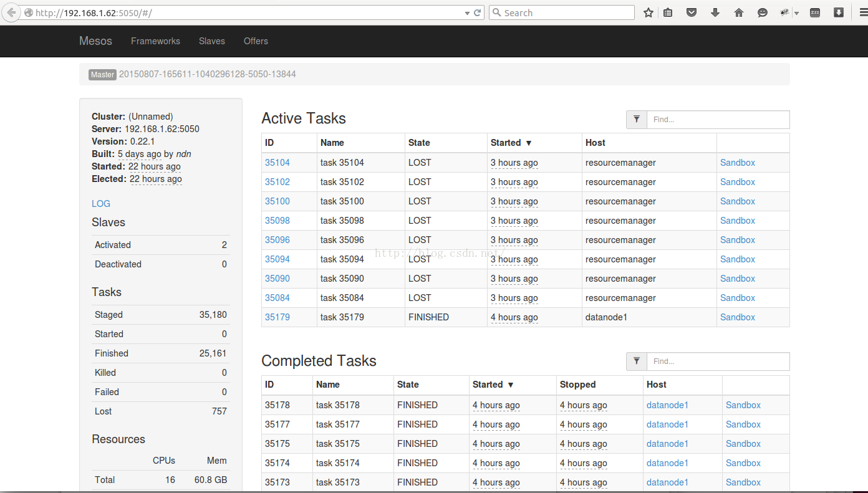This screenshot has width=868, height=493.
Task: Click 'task 35100' name cell
Action: click(342, 201)
